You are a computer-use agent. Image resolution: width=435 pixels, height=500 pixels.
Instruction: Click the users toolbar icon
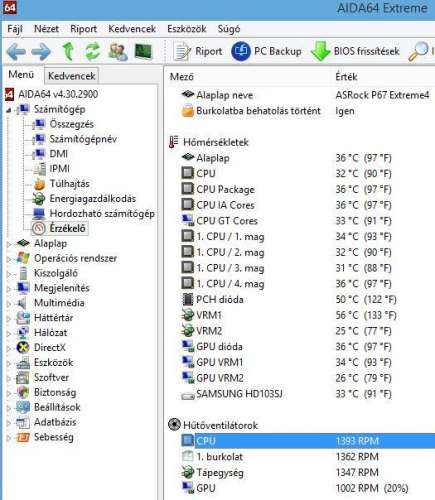coord(118,52)
